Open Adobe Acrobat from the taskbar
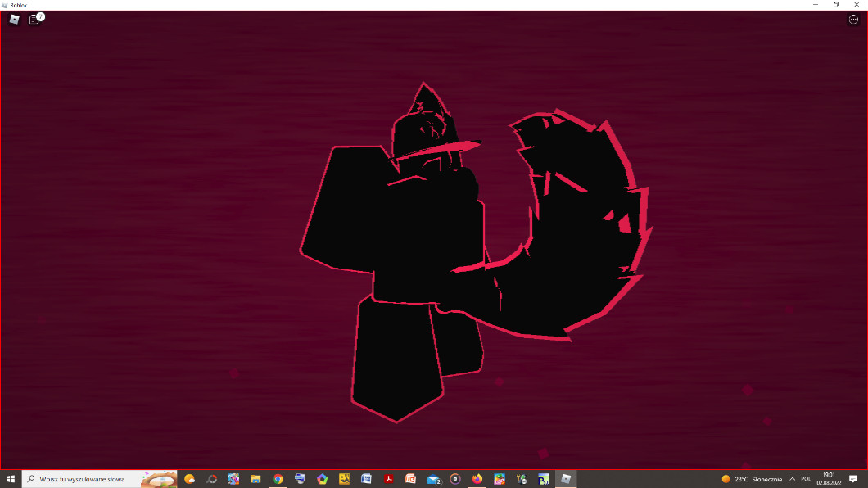The width and height of the screenshot is (868, 488). tap(389, 479)
